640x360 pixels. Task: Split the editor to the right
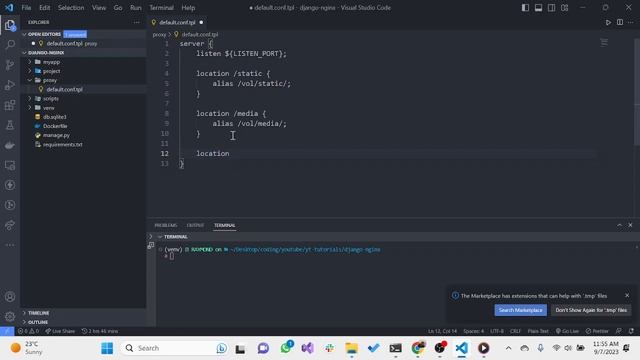620,22
